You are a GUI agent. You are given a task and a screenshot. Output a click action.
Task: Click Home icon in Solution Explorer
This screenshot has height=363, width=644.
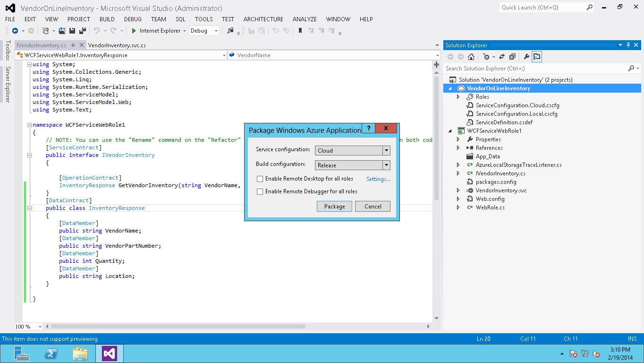(471, 57)
